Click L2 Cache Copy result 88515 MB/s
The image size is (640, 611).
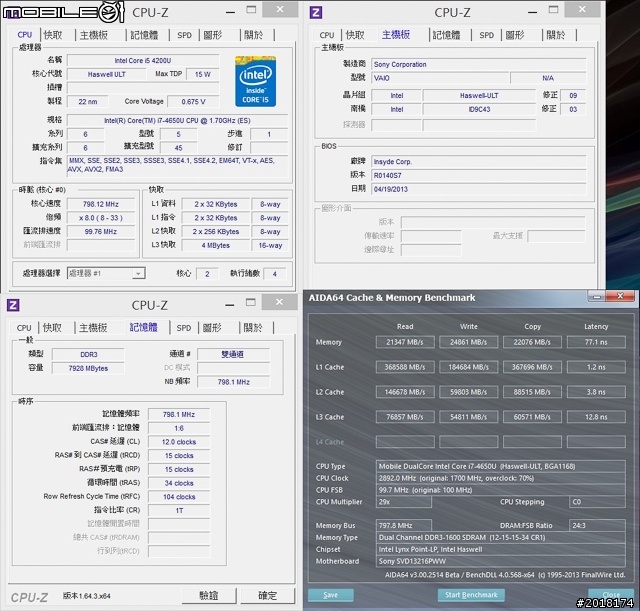click(532, 392)
